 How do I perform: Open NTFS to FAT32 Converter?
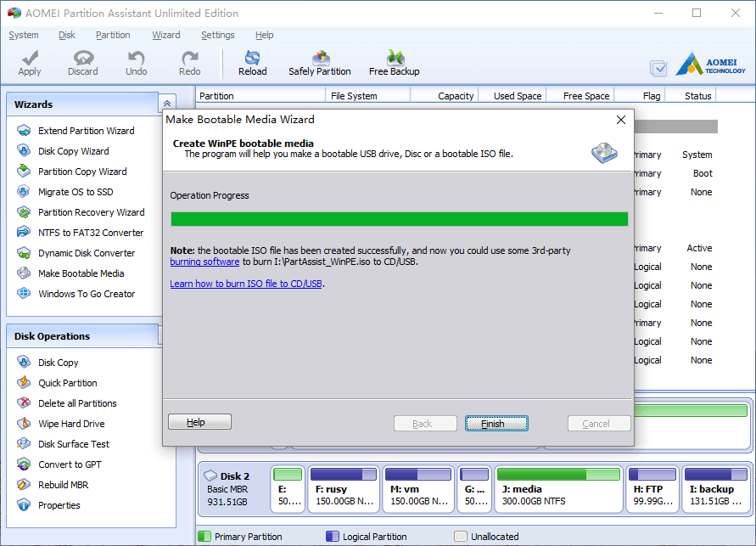91,233
